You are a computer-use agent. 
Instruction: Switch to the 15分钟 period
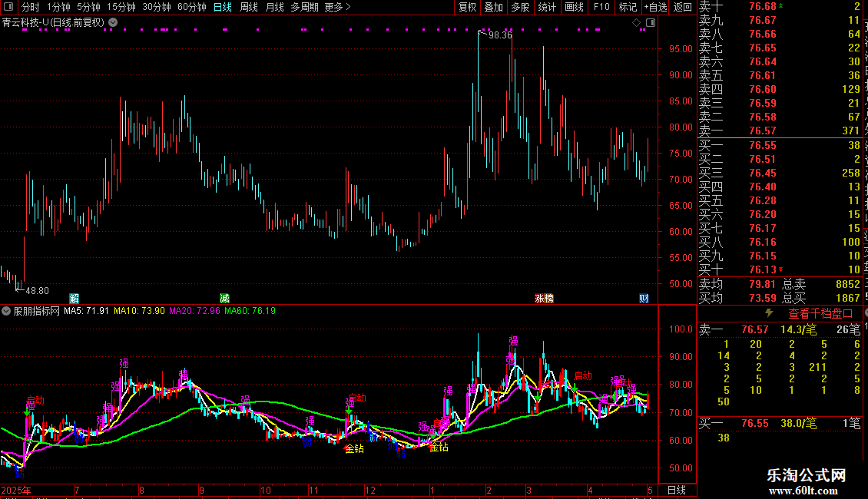(121, 7)
